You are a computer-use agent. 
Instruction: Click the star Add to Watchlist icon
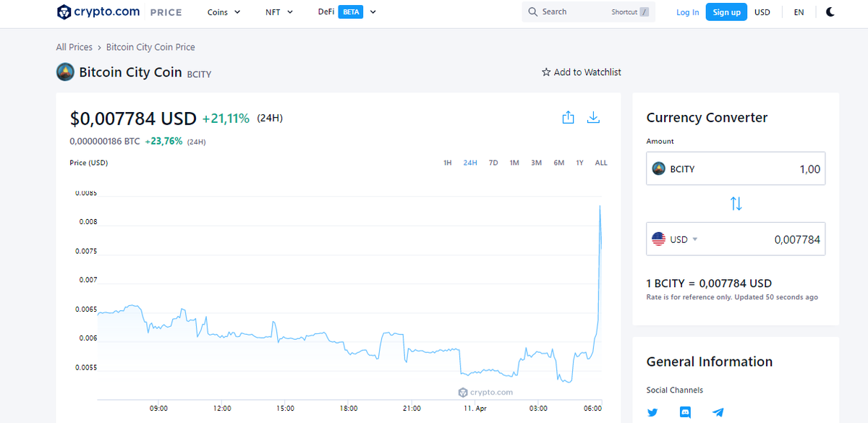[546, 72]
